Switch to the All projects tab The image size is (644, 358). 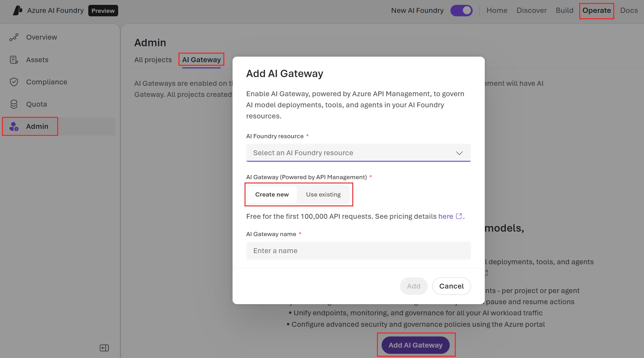153,59
